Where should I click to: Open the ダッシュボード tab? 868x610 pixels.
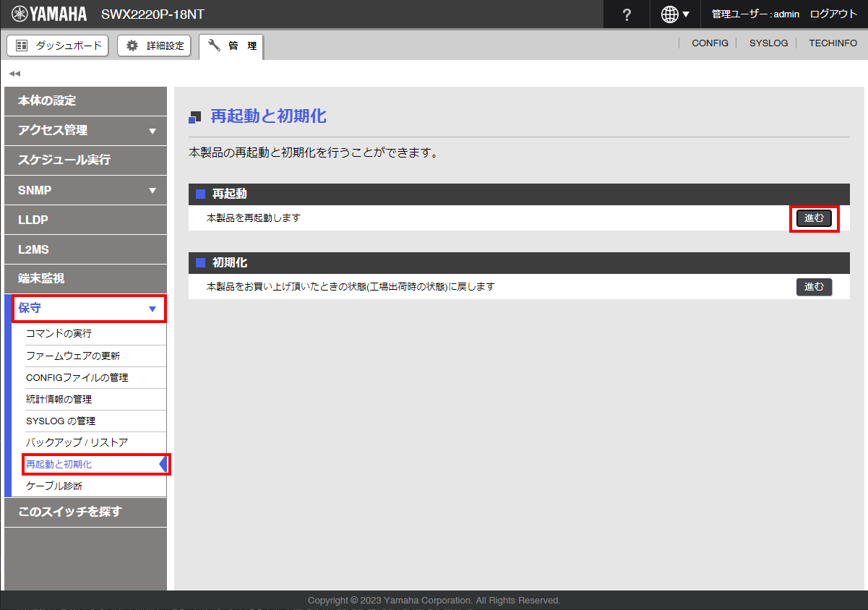(58, 46)
